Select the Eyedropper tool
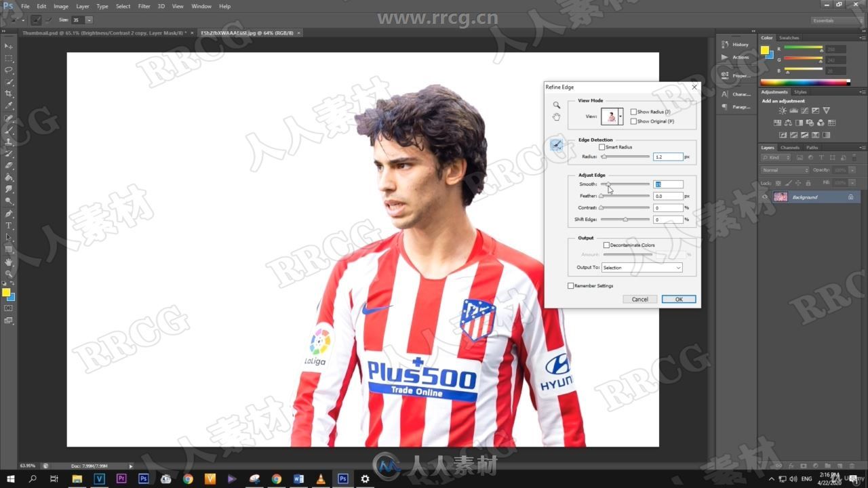 [9, 106]
